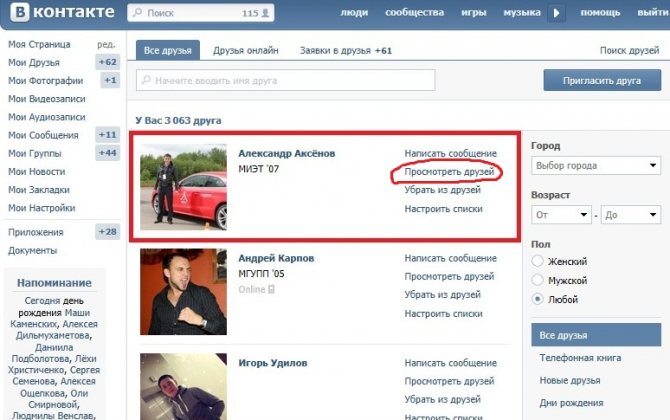The image size is (670, 420).
Task: Open Моя Страница in sidebar
Action: pyautogui.click(x=39, y=44)
